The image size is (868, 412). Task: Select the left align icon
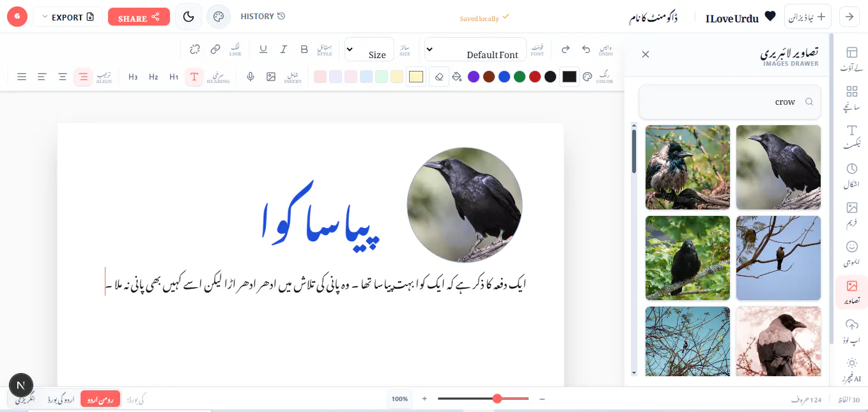(x=42, y=77)
